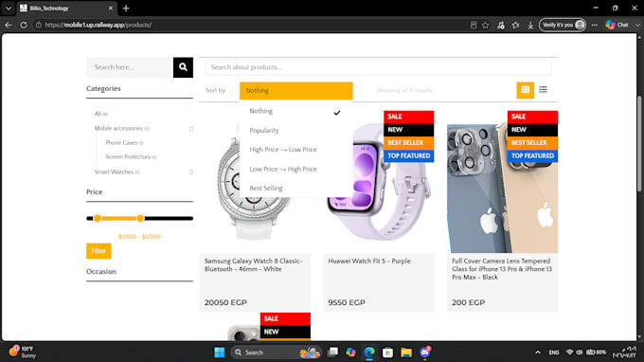This screenshot has height=362, width=644.
Task: Collapse Mobile accessories category toggle
Action: coord(191,129)
